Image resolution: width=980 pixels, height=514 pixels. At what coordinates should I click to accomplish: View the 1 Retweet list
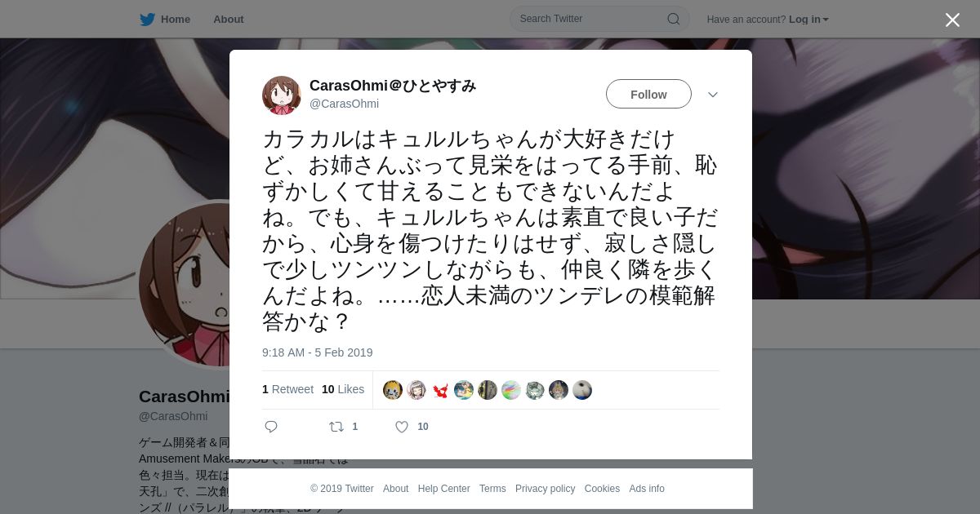(287, 389)
